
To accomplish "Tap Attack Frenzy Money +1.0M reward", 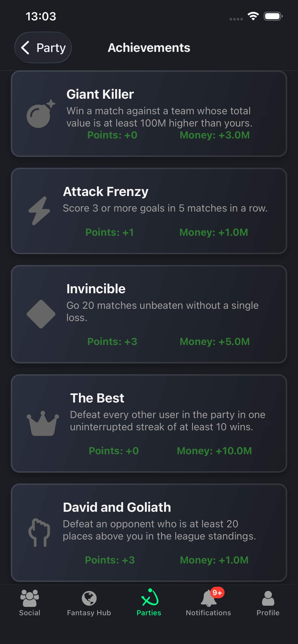I will click(214, 232).
